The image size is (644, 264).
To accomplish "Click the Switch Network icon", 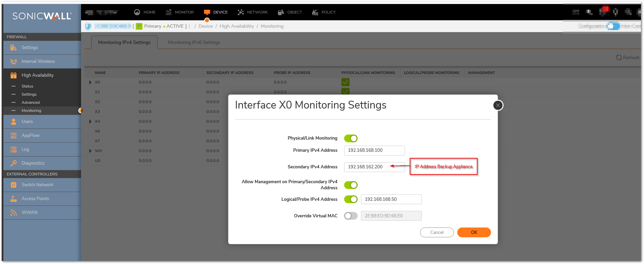I will pos(14,185).
